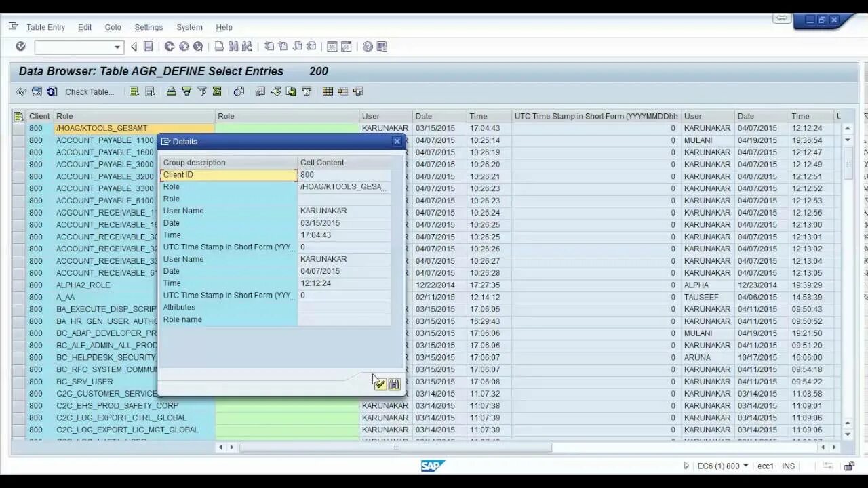Image resolution: width=868 pixels, height=488 pixels.
Task: Click the Cell Content header in Details dialog
Action: pyautogui.click(x=344, y=163)
